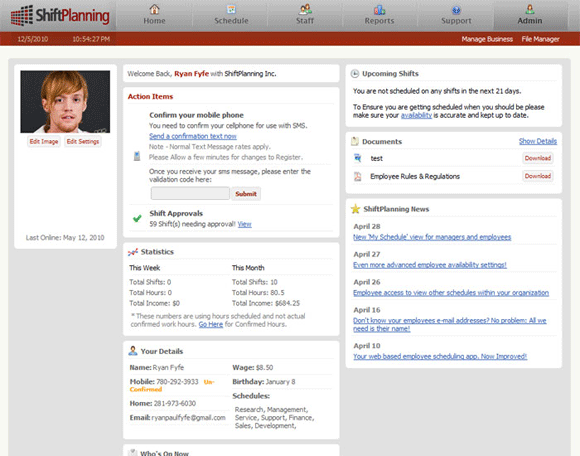
Task: Click Send a confirmation text now link
Action: coord(193,136)
